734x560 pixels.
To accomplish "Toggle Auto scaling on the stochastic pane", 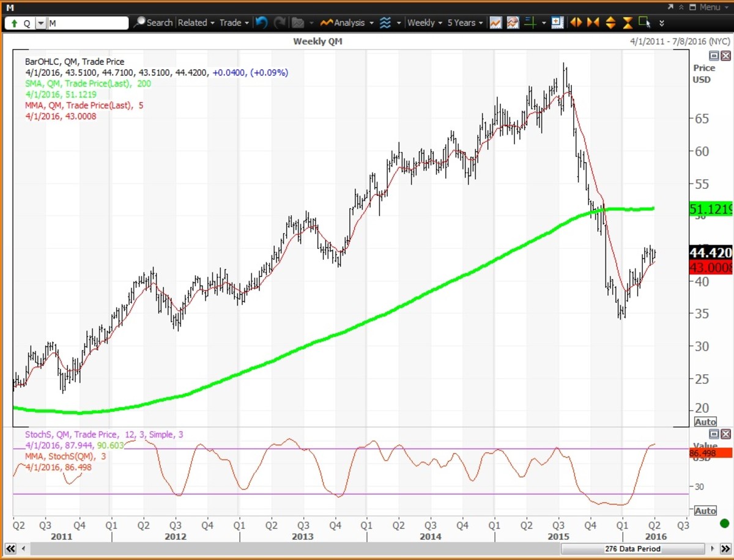I will click(x=705, y=510).
